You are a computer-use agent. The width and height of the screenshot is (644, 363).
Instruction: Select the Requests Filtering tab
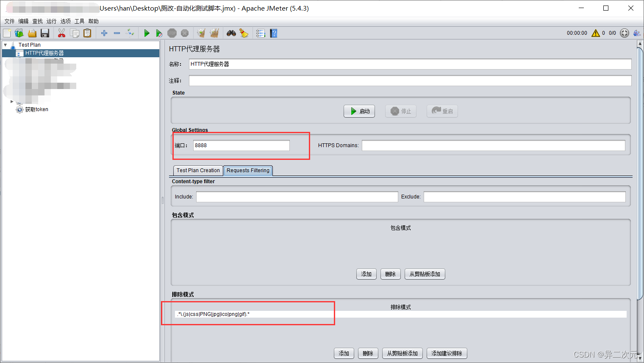tap(248, 170)
